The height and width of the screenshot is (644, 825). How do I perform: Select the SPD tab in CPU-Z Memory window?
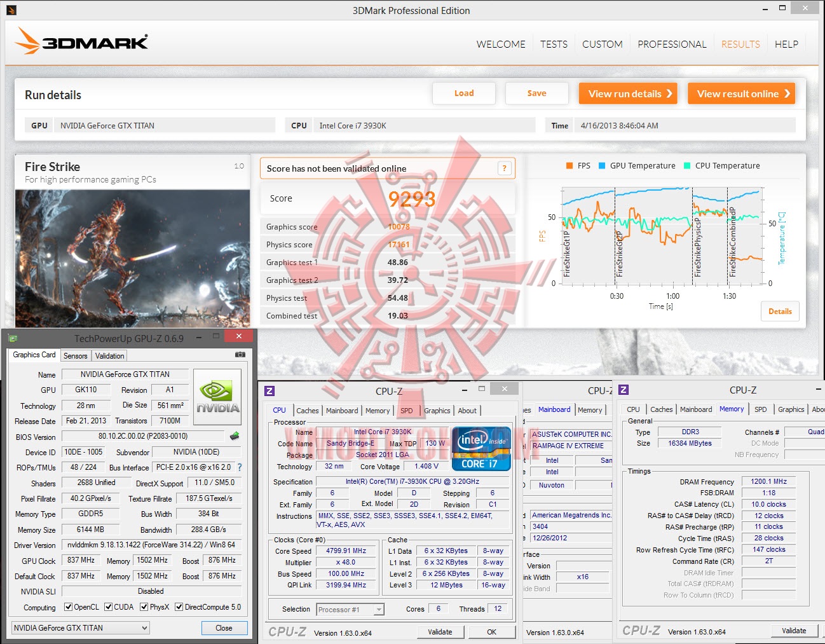click(761, 409)
